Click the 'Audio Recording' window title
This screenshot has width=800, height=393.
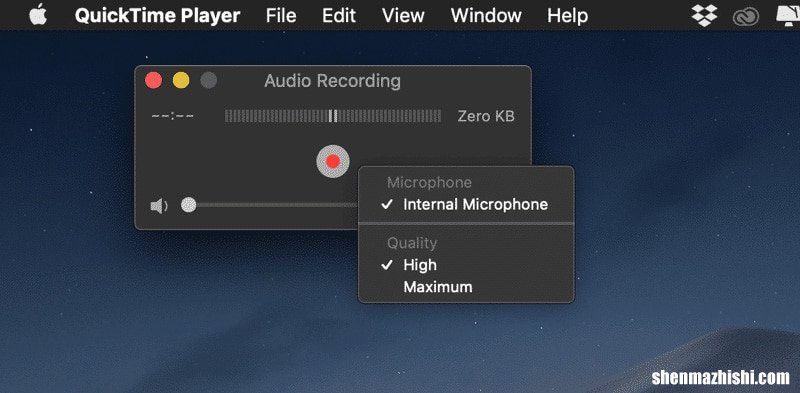pos(332,81)
